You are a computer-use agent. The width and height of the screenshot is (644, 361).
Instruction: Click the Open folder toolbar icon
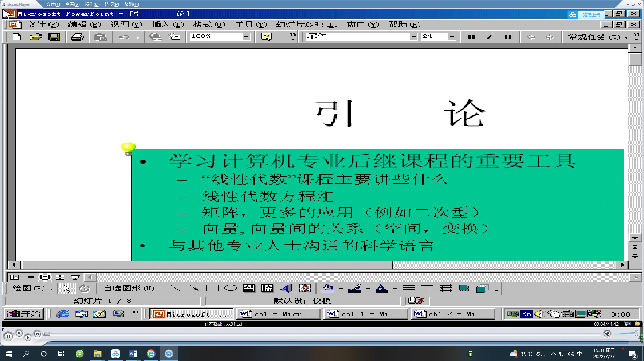35,37
